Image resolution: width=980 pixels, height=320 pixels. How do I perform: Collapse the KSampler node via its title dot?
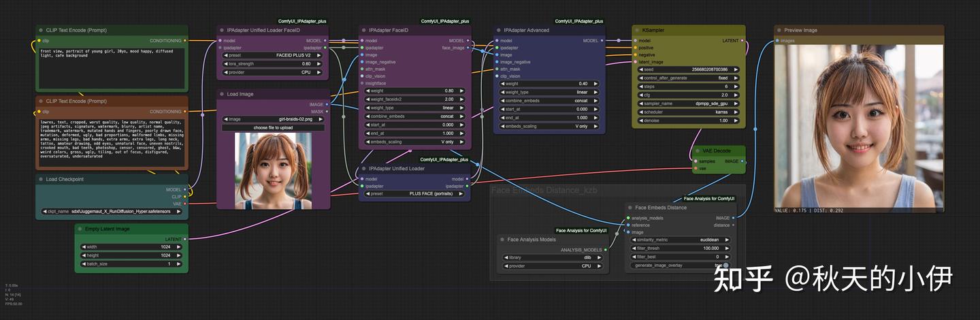point(636,30)
